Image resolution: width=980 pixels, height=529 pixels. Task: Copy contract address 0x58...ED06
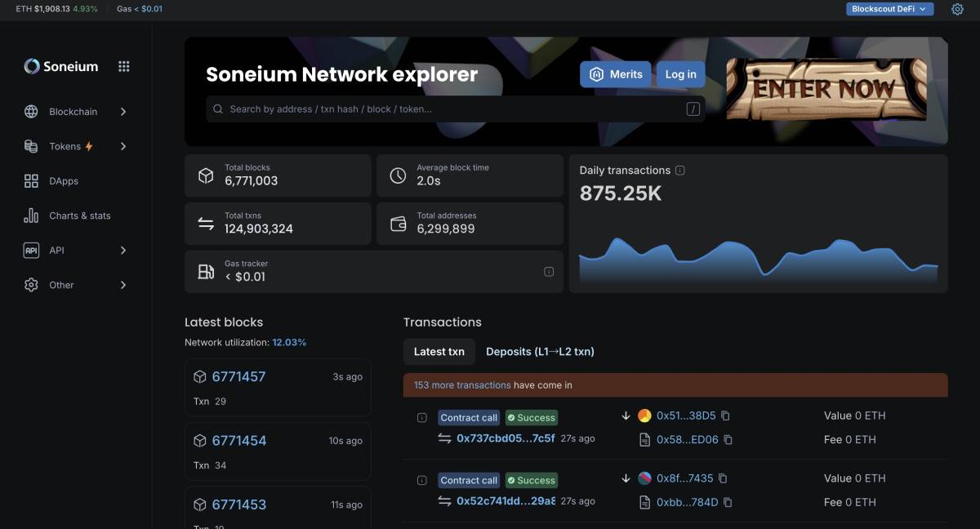(728, 439)
